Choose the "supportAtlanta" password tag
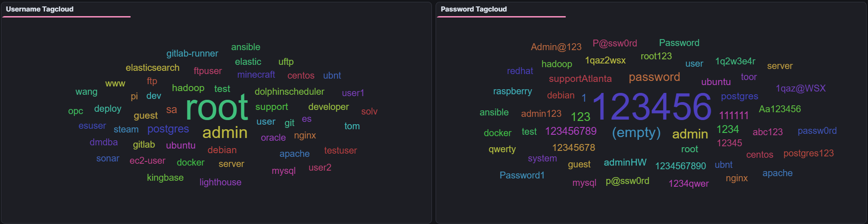Screen dimensions: 868x224 pos(580,79)
